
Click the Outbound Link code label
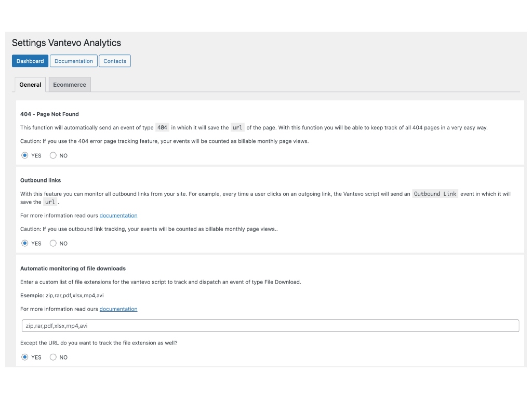[x=435, y=194]
